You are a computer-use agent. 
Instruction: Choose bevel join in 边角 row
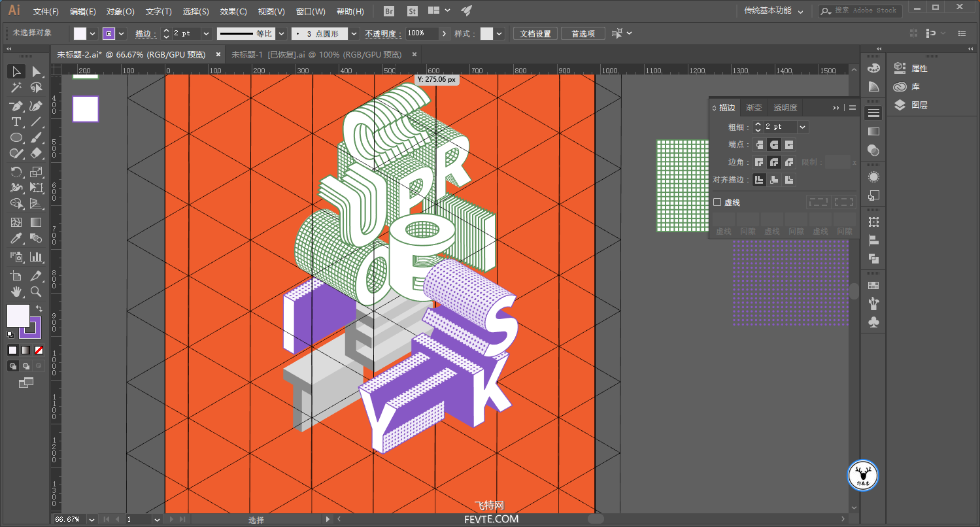[789, 162]
